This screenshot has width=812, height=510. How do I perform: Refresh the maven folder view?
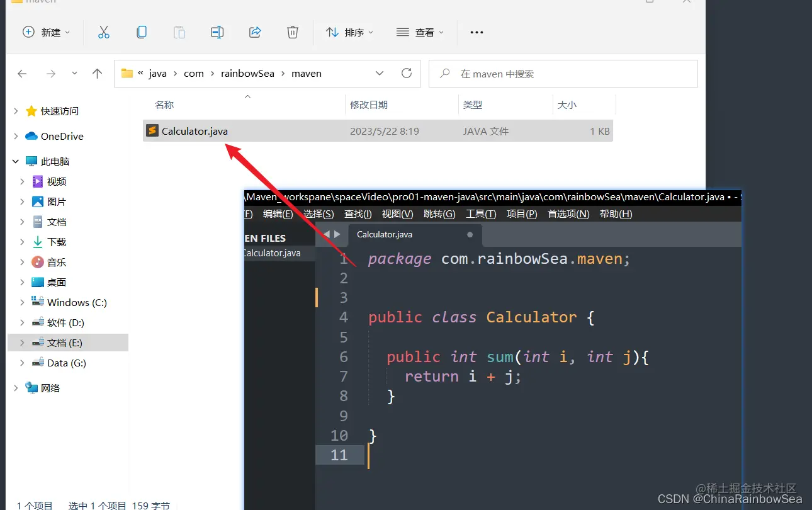[x=407, y=73]
